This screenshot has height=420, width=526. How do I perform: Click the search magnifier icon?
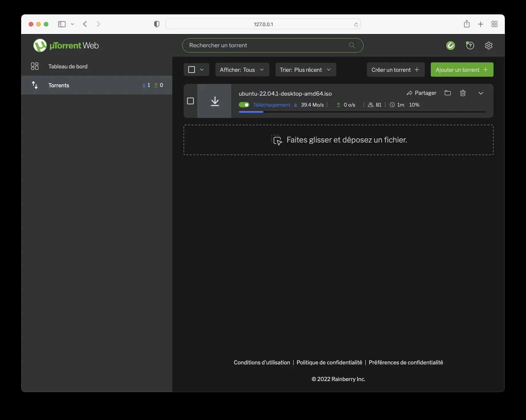[352, 45]
